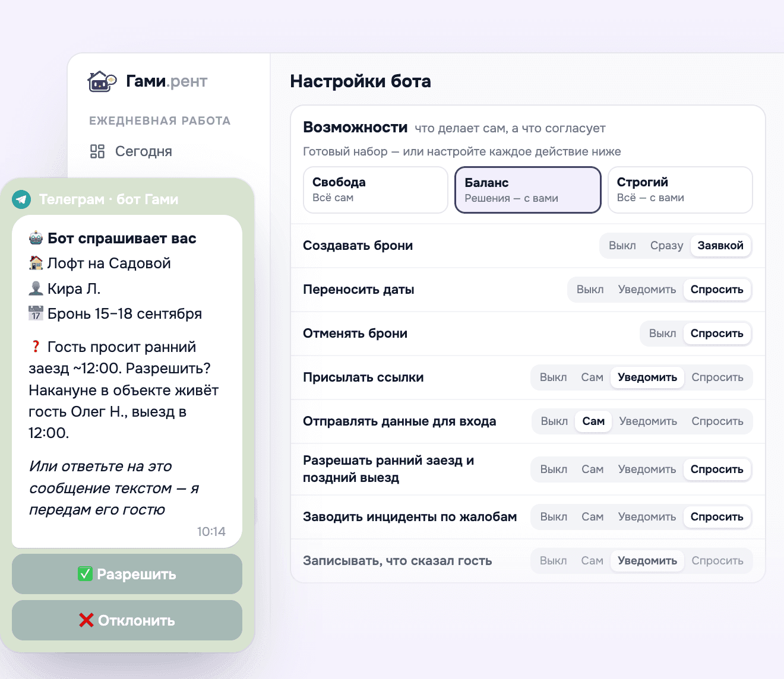Set Переносить даты to Уведомить
The image size is (784, 679).
point(647,290)
